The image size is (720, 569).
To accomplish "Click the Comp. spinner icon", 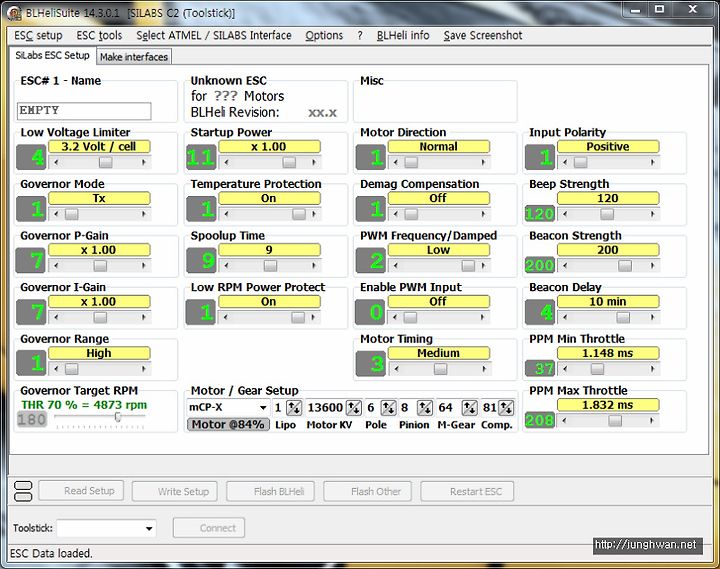I will (x=506, y=407).
